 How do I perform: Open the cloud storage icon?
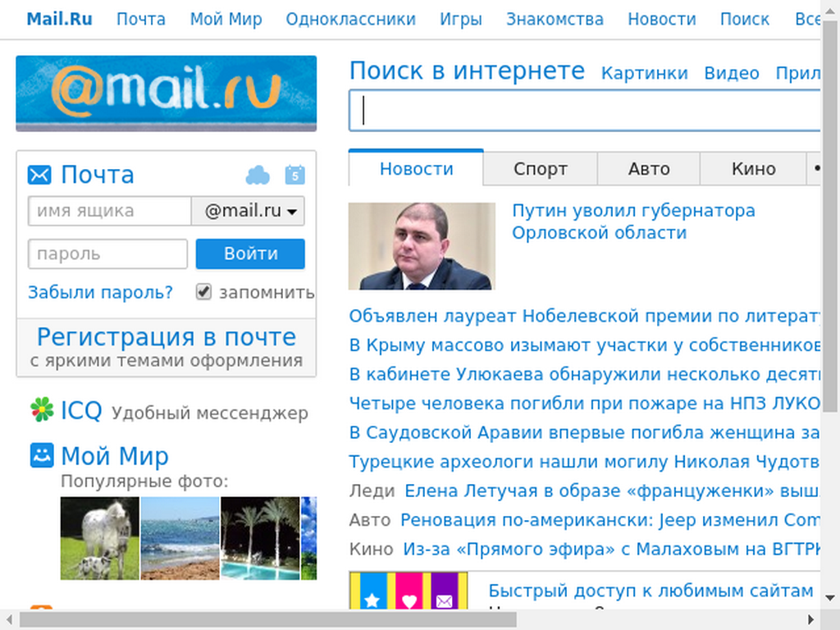click(x=258, y=176)
